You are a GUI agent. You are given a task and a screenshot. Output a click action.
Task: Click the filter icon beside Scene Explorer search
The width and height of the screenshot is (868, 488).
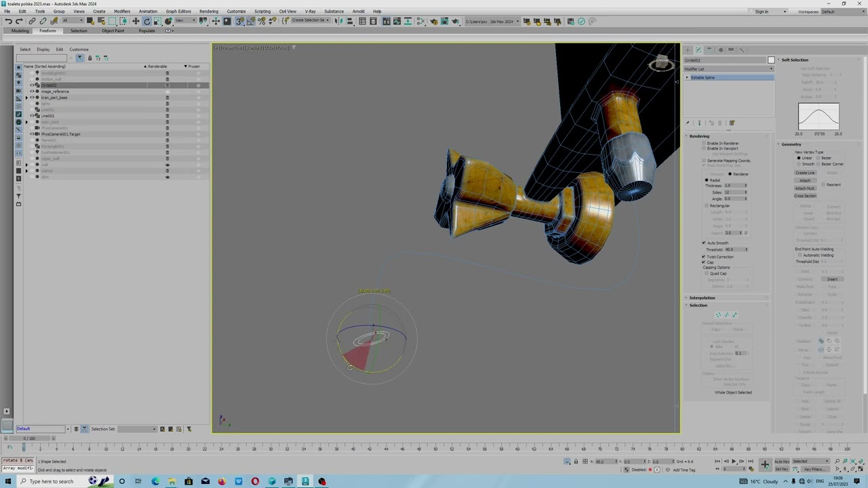[79, 58]
